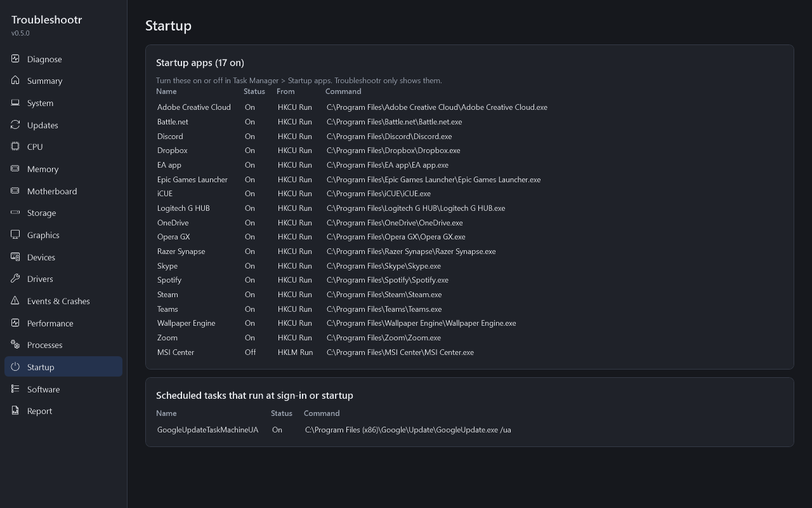The height and width of the screenshot is (508, 812).
Task: Click the Diagnose sidebar icon
Action: [15, 58]
